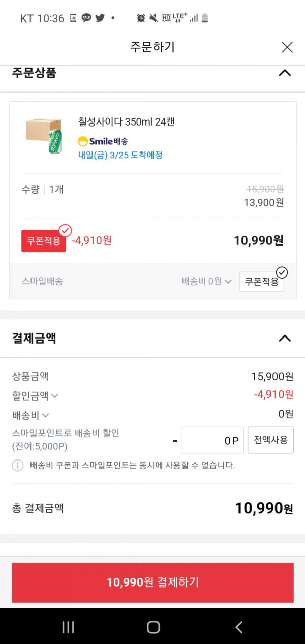Click the 전액사용 use-all-points button
Viewport: 305px width, 644px height.
270,440
